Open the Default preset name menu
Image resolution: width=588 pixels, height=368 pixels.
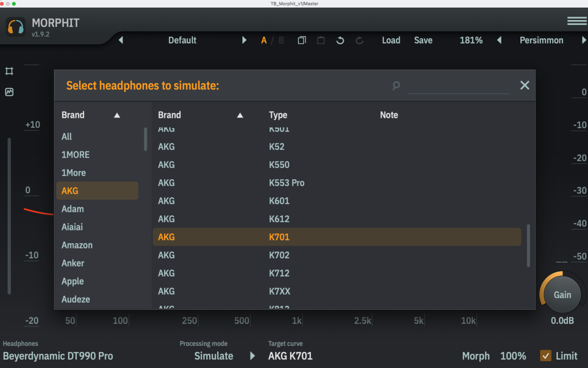[x=182, y=40]
